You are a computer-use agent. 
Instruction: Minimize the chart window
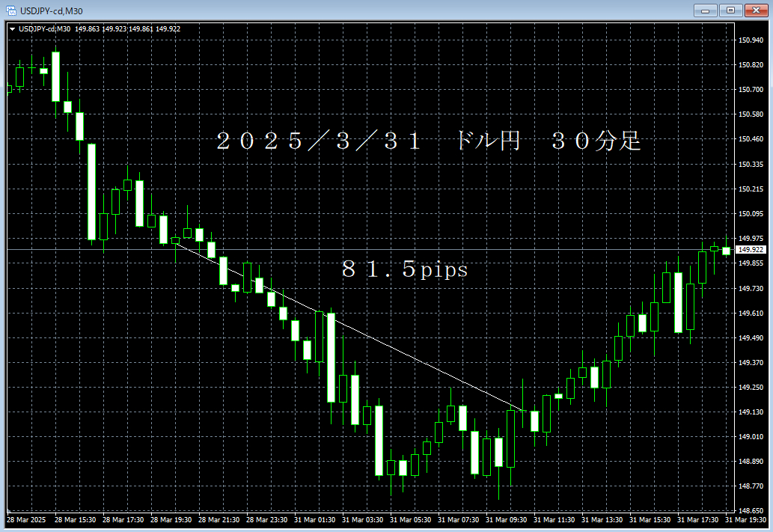tap(704, 10)
